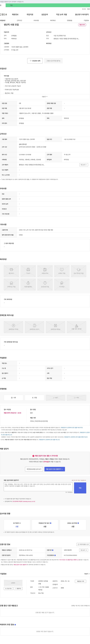Click the 장애인용 화장실 icon
Screen dimensions: 90x644
pos(55,327)
